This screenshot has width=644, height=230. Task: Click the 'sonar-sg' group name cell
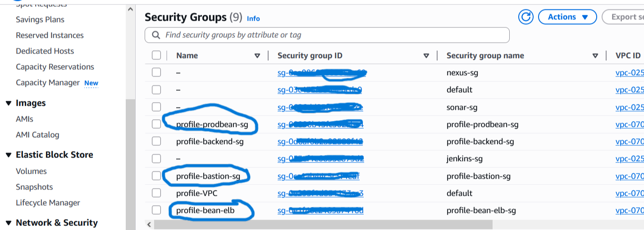click(x=462, y=107)
